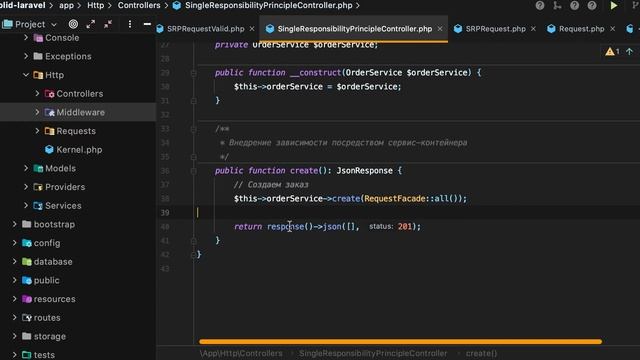Click Controllers folder icon in tree

click(49, 94)
